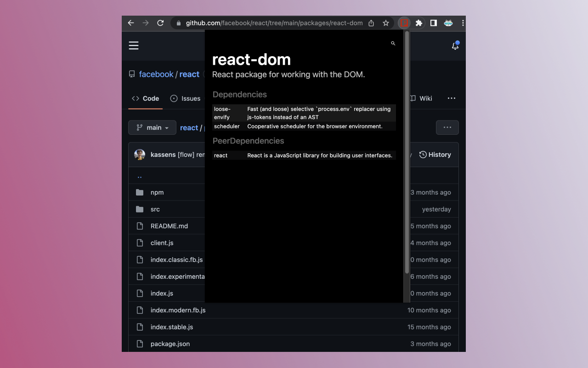Open index.js file
The height and width of the screenshot is (368, 588).
click(x=162, y=293)
